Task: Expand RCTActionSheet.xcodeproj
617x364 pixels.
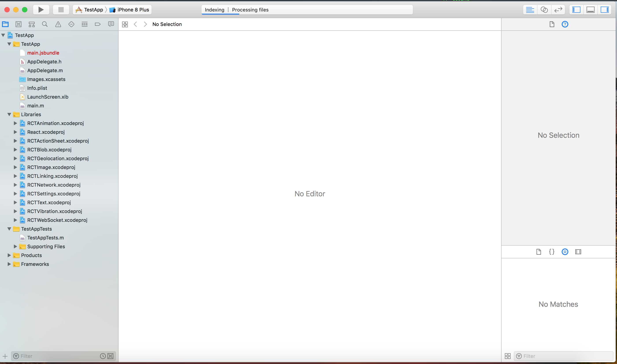Action: (x=15, y=141)
